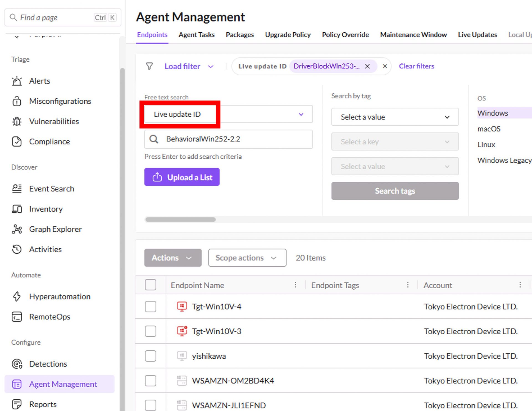
Task: Switch to the Agent Tasks tab
Action: [196, 35]
